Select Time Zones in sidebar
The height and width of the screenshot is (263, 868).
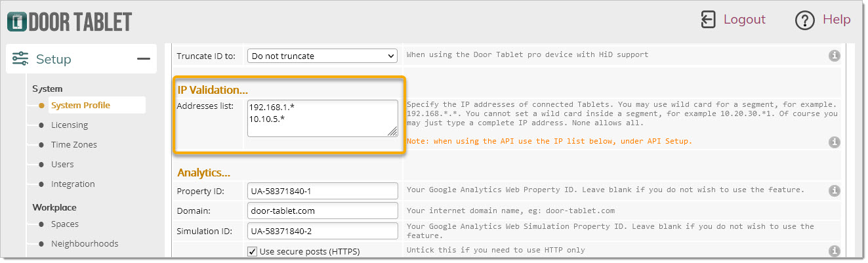click(x=74, y=144)
